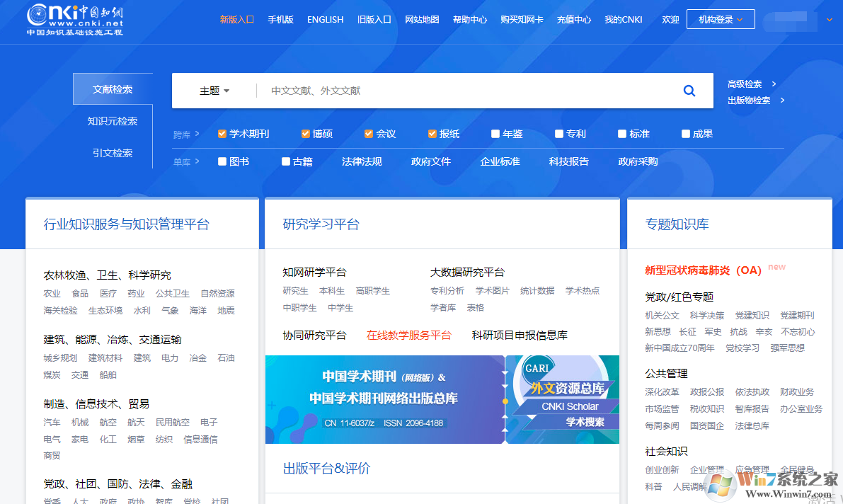843x504 pixels.
Task: Open 知网研学平台
Action: pos(314,272)
